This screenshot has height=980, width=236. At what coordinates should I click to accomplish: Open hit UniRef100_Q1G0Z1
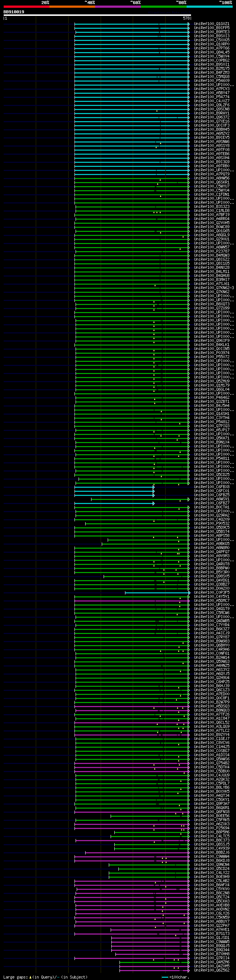pyautogui.click(x=212, y=24)
